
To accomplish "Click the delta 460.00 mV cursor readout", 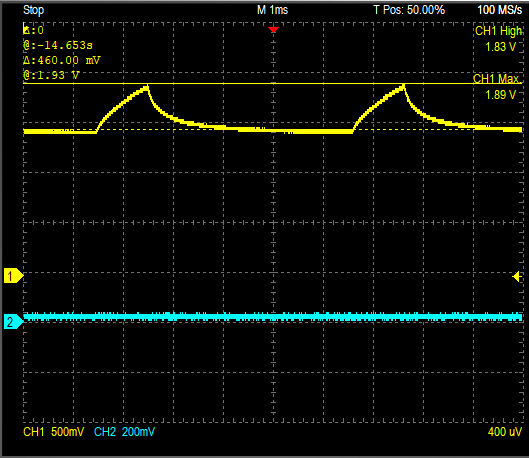I will (61, 60).
